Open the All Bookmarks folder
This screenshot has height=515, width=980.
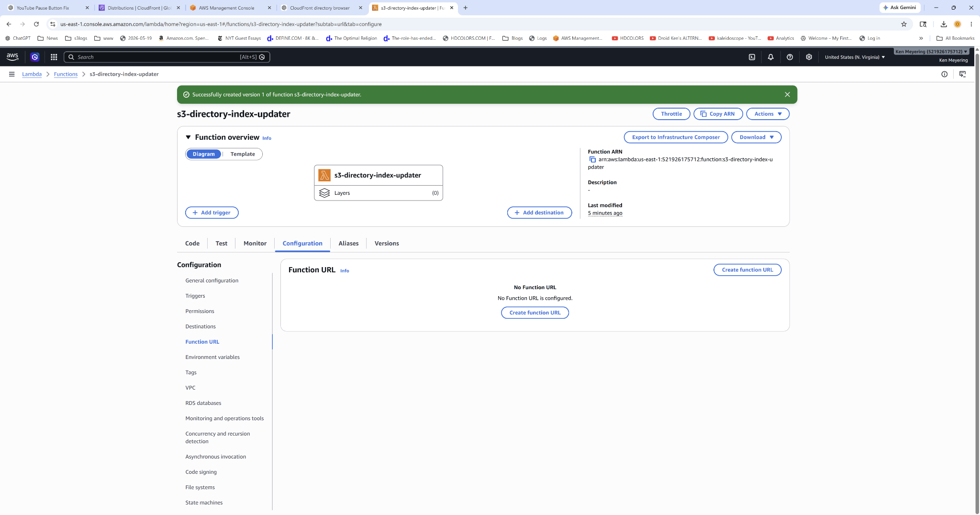[x=955, y=38]
